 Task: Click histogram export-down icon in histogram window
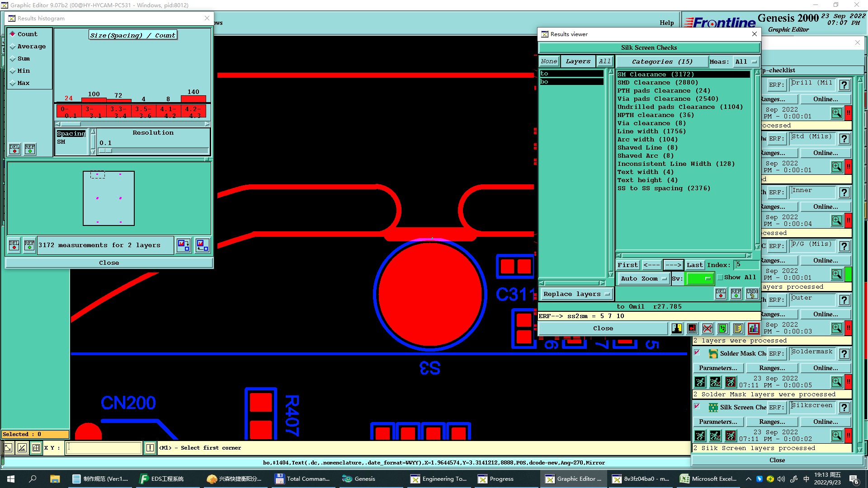pos(184,245)
